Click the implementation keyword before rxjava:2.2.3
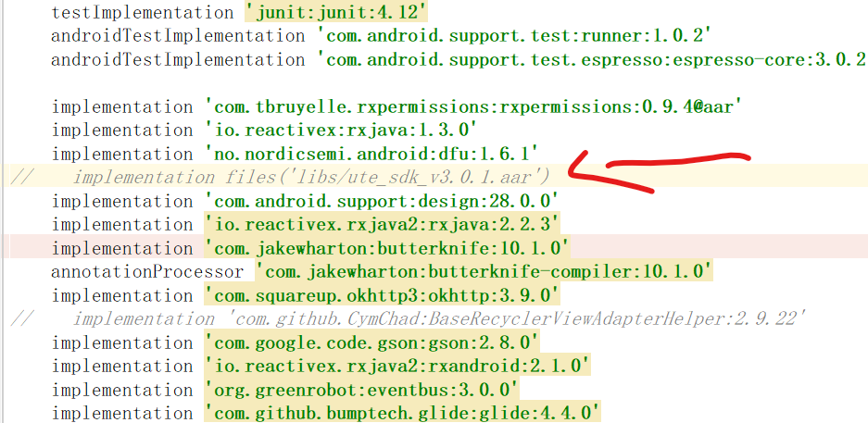The image size is (868, 423). (x=122, y=225)
